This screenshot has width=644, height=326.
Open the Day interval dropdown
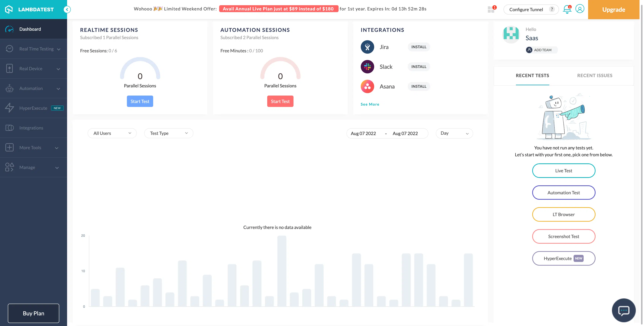click(x=454, y=133)
